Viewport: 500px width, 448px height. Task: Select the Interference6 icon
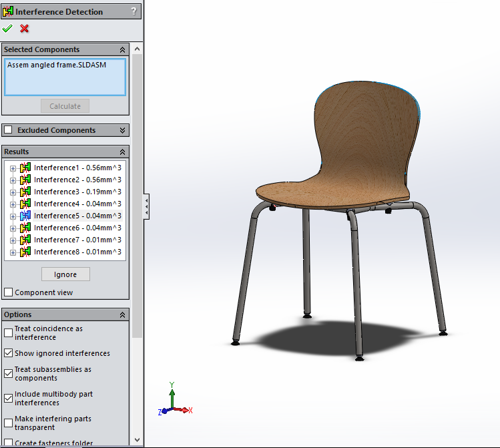(25, 228)
